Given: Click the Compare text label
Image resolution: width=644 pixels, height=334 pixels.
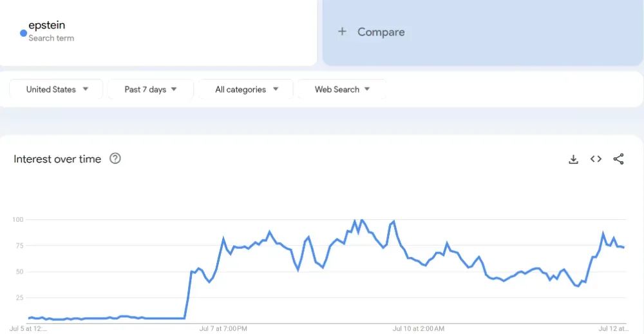Looking at the screenshot, I should coord(381,32).
